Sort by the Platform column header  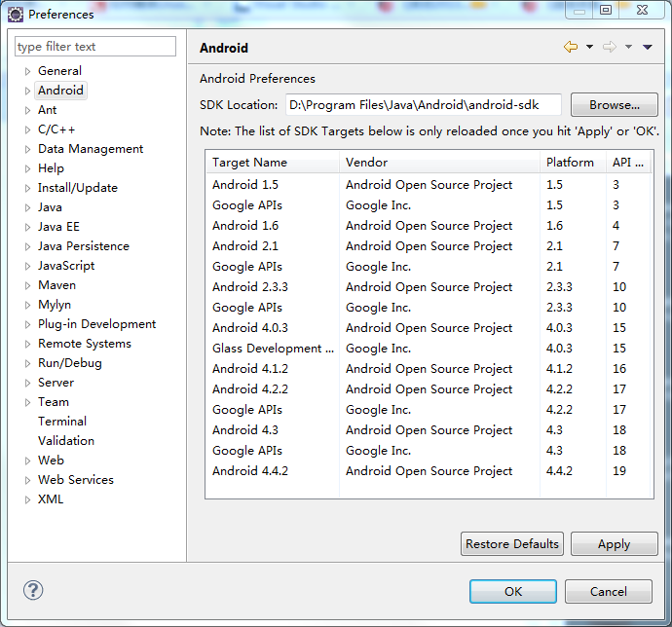[x=573, y=163]
